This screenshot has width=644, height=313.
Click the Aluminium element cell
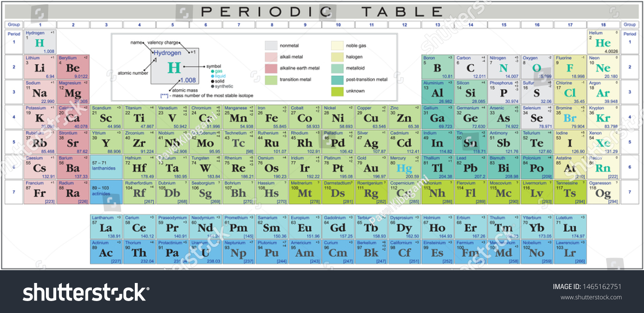[x=437, y=92]
